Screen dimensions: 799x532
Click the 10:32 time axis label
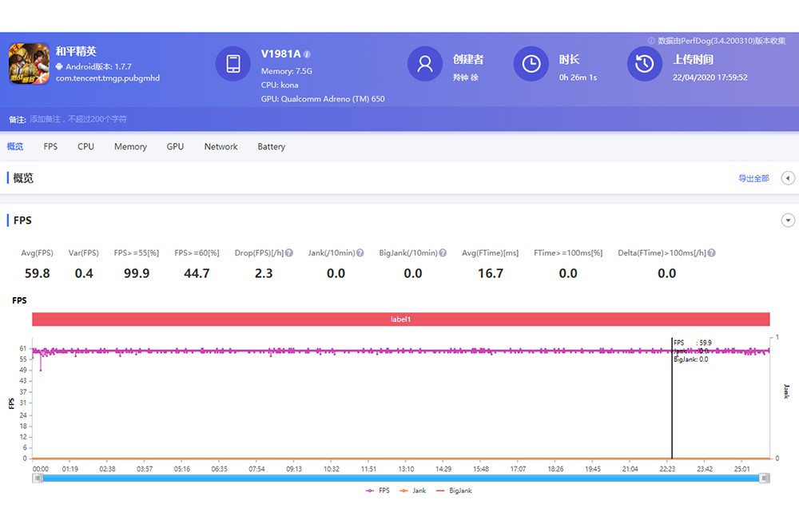point(332,469)
